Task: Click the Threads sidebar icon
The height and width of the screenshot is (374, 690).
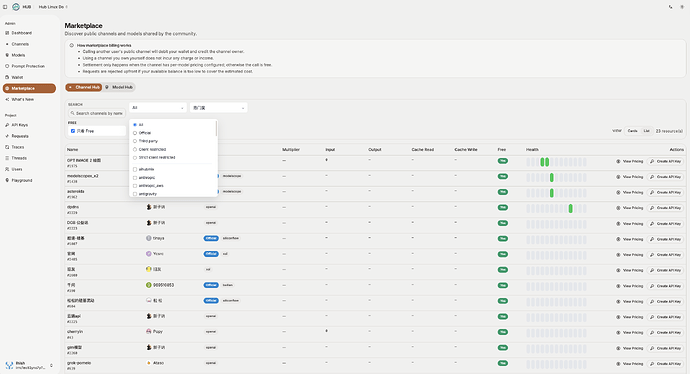Action: coord(7,158)
